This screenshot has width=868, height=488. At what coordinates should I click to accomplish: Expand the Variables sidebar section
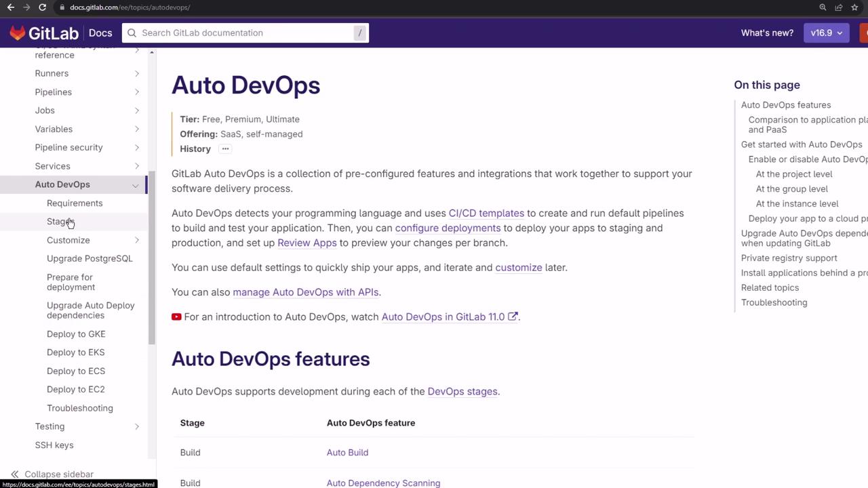click(x=137, y=129)
